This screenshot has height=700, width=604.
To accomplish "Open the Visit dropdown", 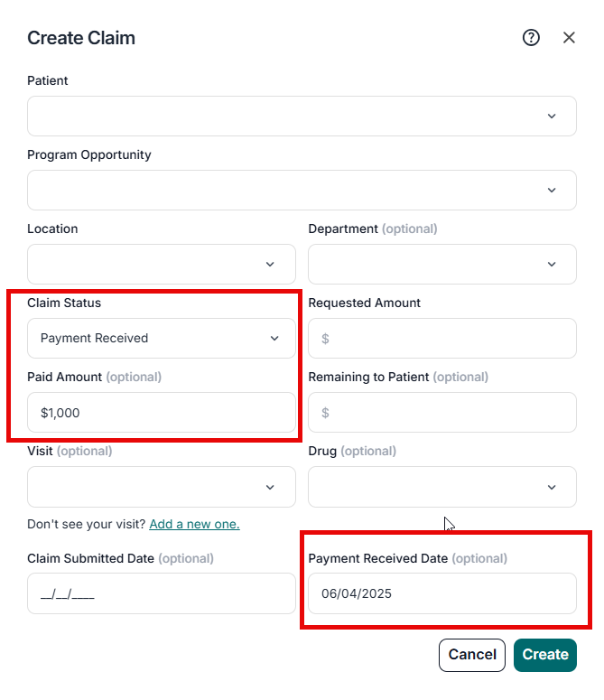I will click(161, 487).
